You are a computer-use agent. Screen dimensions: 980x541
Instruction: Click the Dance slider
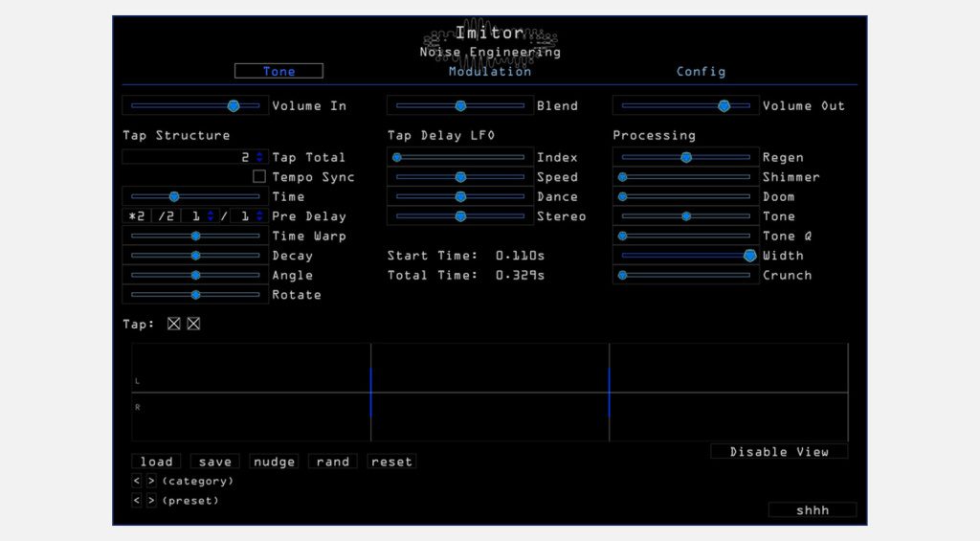(460, 196)
